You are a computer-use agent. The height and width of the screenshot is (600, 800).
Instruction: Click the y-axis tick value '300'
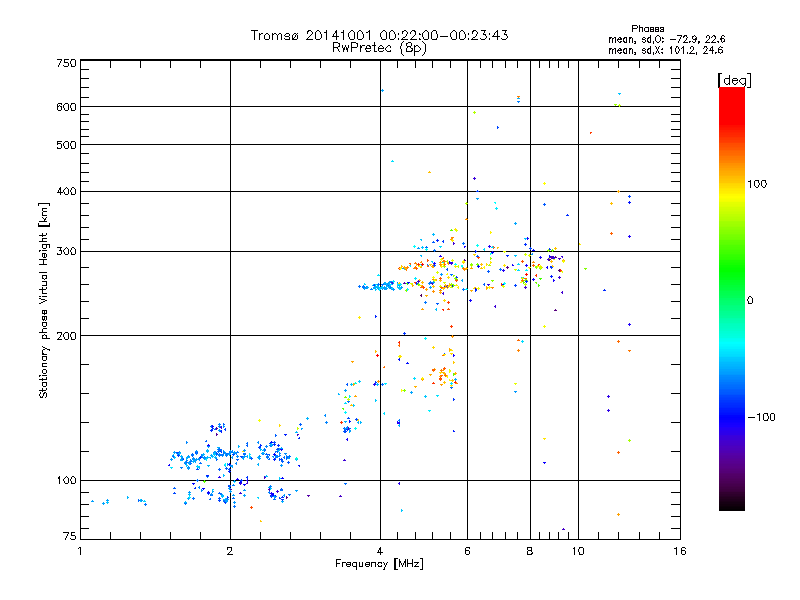pos(66,252)
